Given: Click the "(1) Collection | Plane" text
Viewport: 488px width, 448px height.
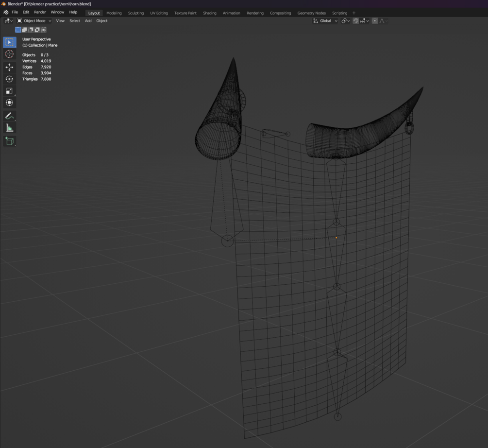Looking at the screenshot, I should pyautogui.click(x=40, y=45).
